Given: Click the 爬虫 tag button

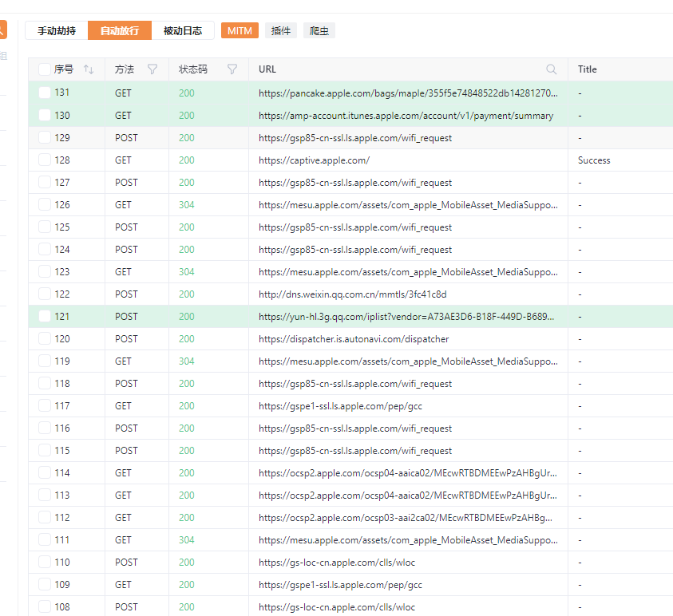Looking at the screenshot, I should pos(319,30).
